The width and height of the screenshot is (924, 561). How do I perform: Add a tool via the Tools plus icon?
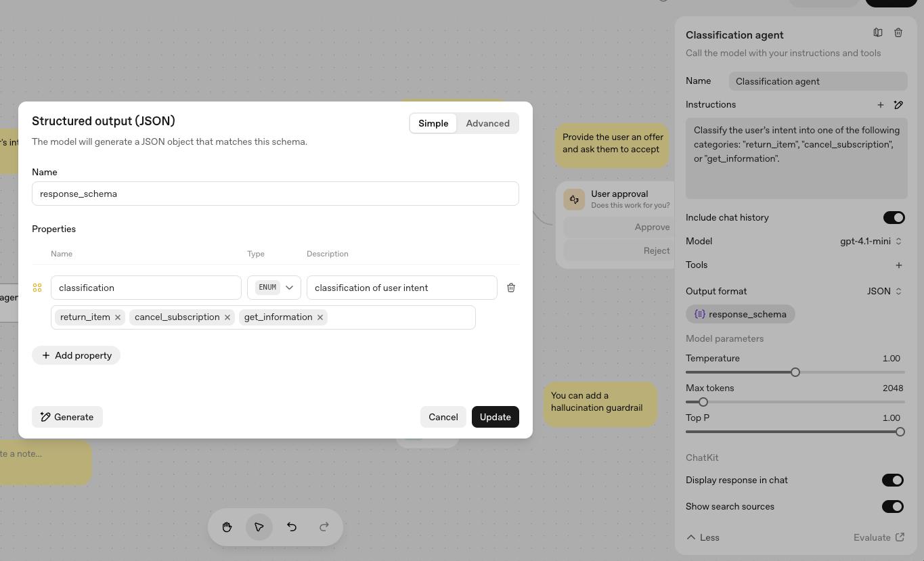click(899, 265)
